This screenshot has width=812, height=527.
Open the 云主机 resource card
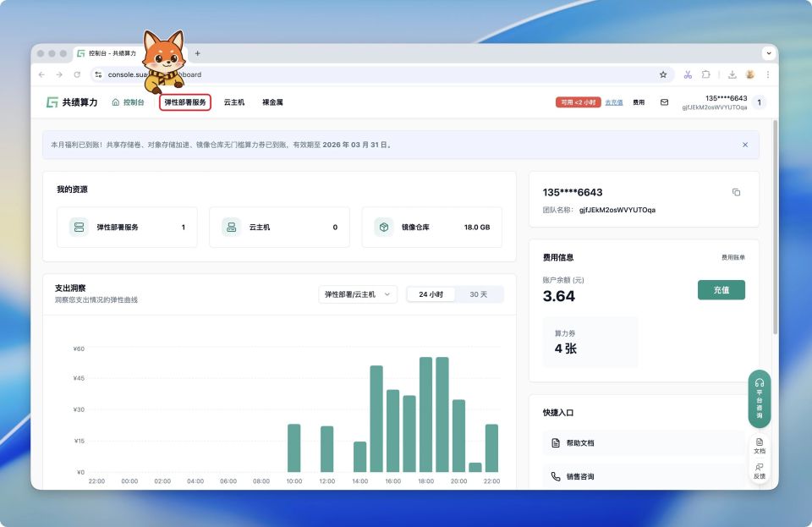[280, 228]
